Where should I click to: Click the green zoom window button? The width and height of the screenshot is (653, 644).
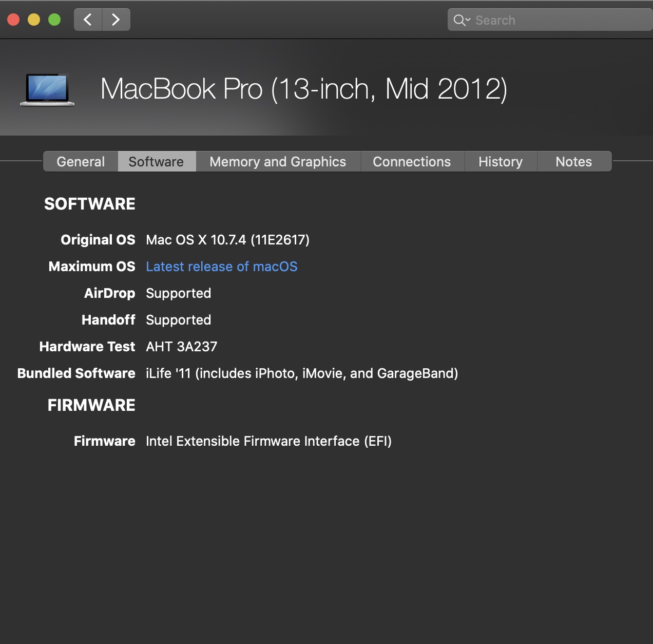tap(54, 20)
